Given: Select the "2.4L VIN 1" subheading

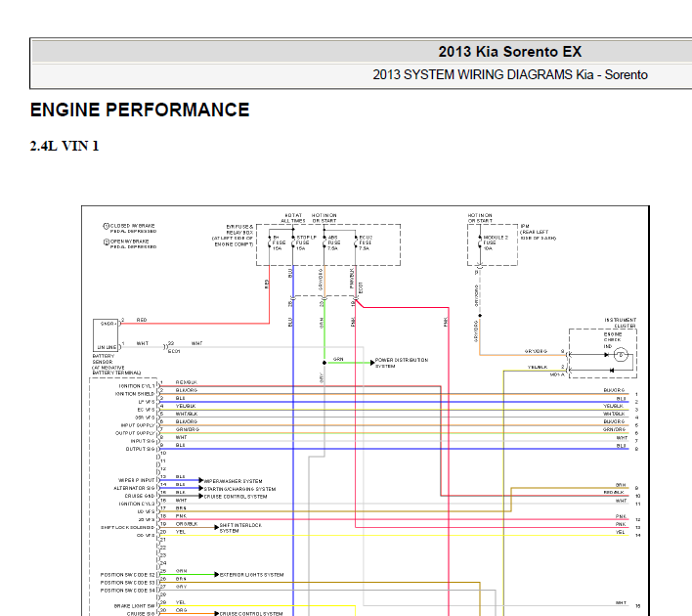Looking at the screenshot, I should coord(65,146).
